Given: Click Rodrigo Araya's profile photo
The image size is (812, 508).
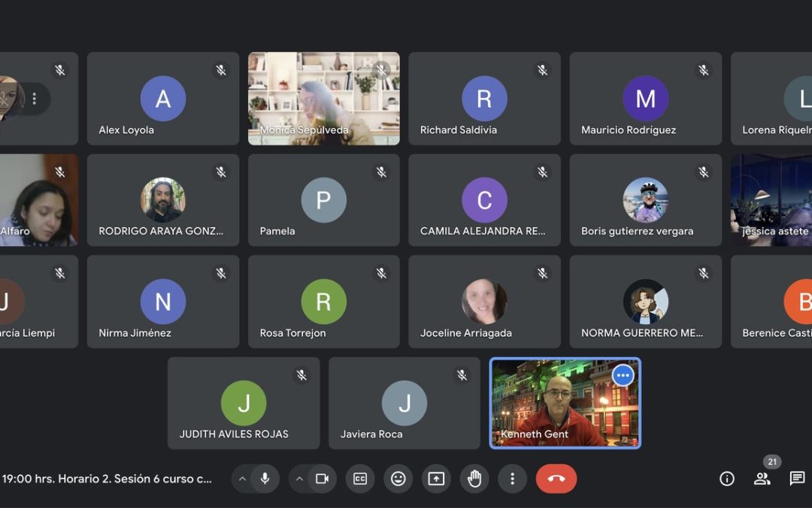Looking at the screenshot, I should coord(163,200).
